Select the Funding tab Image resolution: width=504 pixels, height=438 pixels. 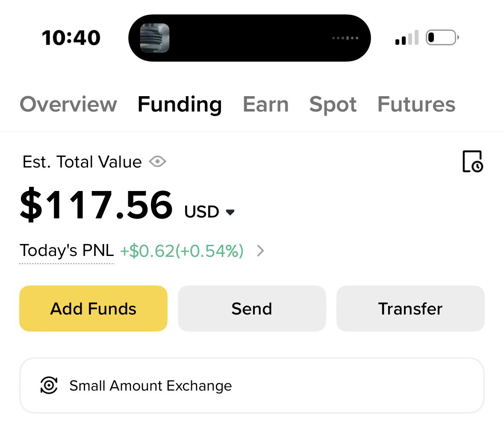click(180, 104)
